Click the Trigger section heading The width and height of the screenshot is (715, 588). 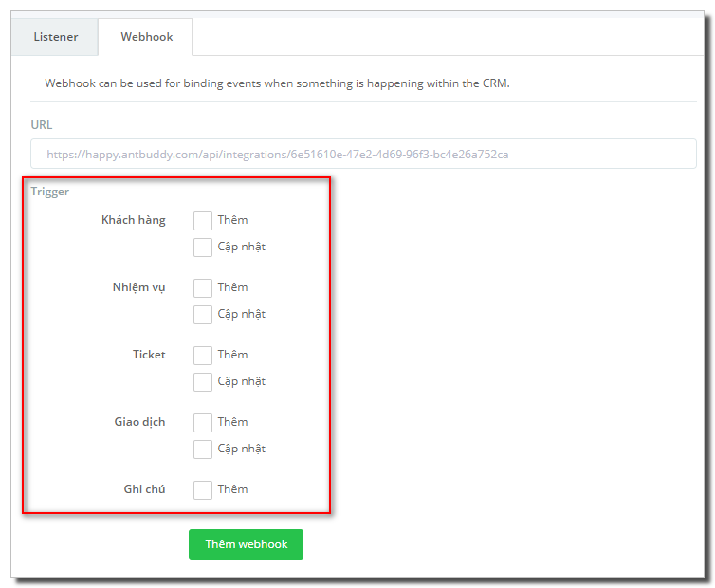(x=49, y=192)
